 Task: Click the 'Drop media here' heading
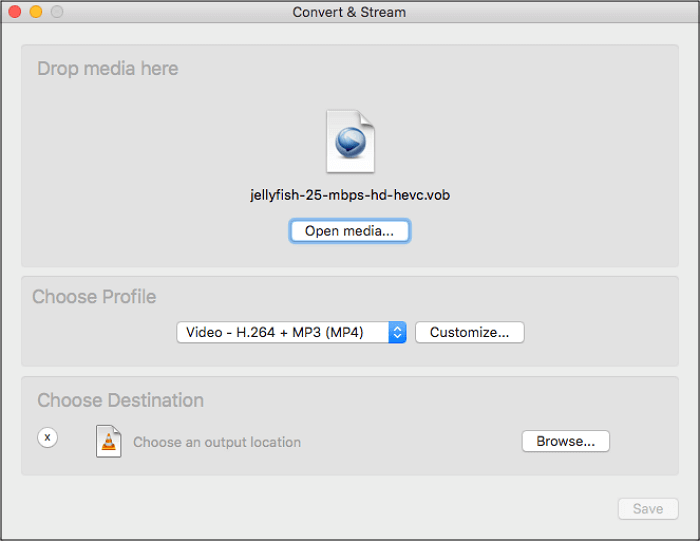pyautogui.click(x=108, y=69)
